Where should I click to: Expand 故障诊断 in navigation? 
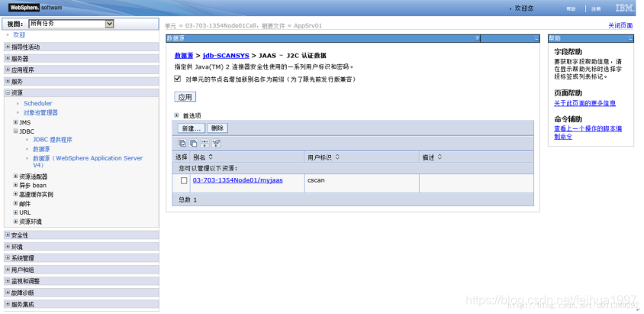8,293
